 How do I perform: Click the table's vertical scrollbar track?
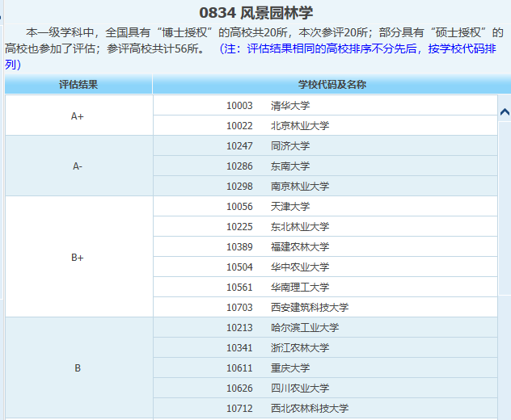[504, 267]
